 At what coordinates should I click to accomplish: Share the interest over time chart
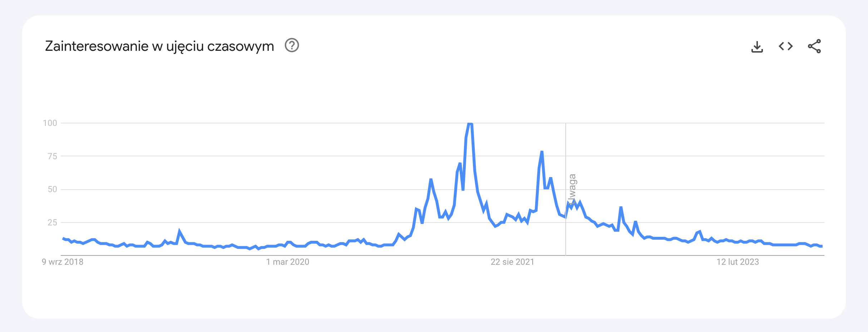click(x=814, y=46)
